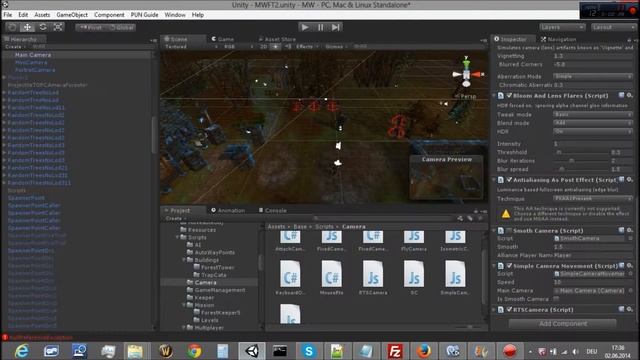640x360 pixels.
Task: Open gear menu for Simple Camera Movement
Action: tap(630, 266)
